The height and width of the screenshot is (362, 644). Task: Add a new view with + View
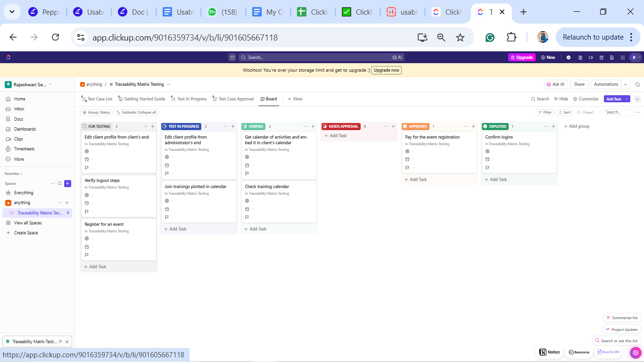(x=295, y=99)
